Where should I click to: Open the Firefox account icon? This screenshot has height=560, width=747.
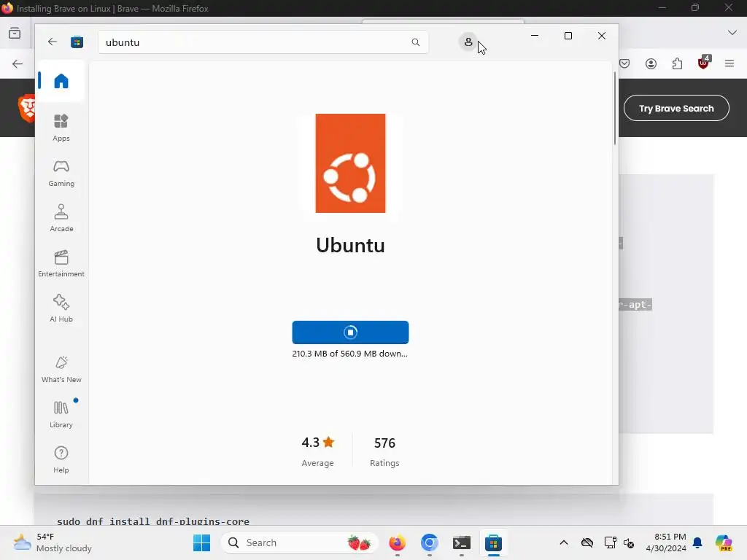[651, 63]
